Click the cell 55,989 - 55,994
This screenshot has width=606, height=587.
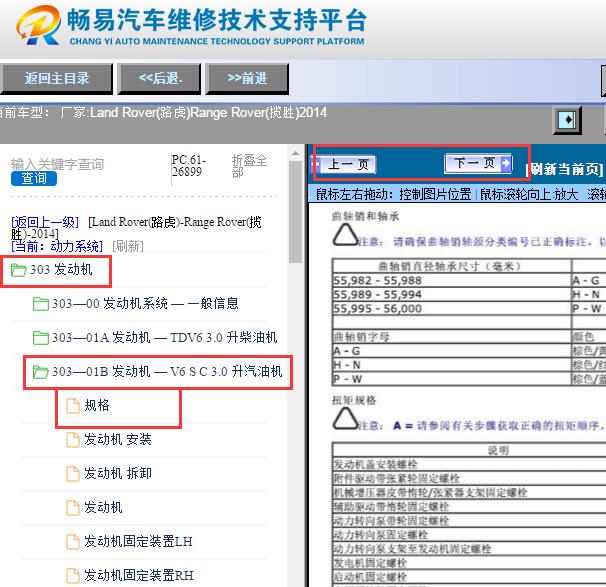coord(451,295)
